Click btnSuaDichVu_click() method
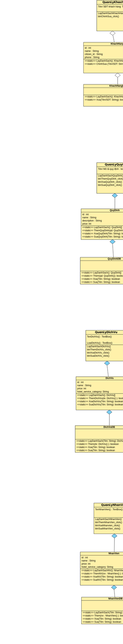The image size is (123, 644). coord(98,355)
